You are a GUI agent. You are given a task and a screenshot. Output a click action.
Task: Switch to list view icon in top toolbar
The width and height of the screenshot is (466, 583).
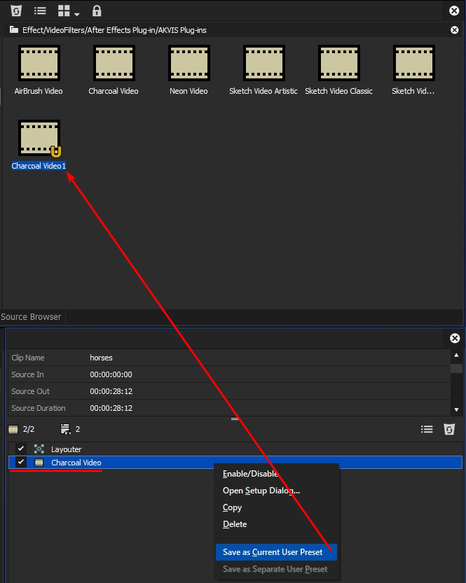(x=40, y=11)
